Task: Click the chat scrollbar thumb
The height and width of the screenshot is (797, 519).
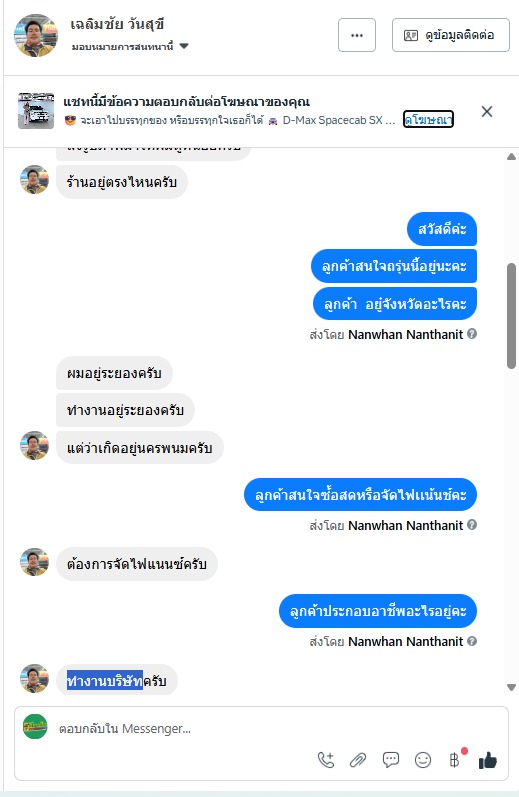Action: (511, 316)
